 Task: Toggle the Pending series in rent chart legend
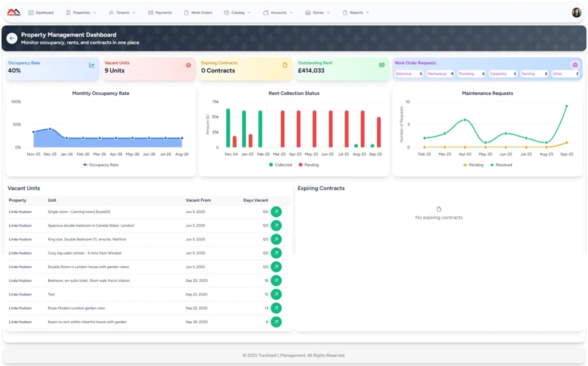pos(308,165)
